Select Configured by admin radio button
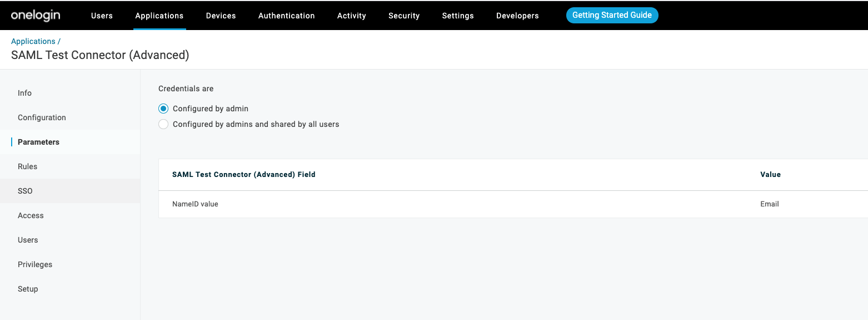The width and height of the screenshot is (868, 320). click(x=163, y=109)
